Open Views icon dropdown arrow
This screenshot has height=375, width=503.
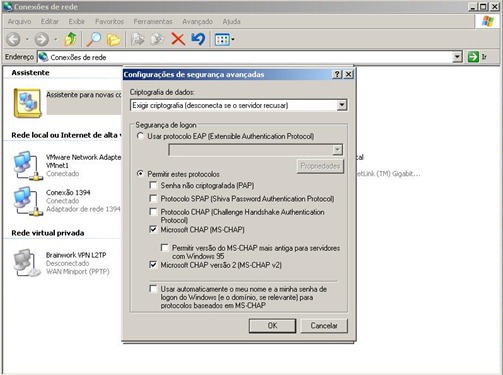pyautogui.click(x=233, y=40)
